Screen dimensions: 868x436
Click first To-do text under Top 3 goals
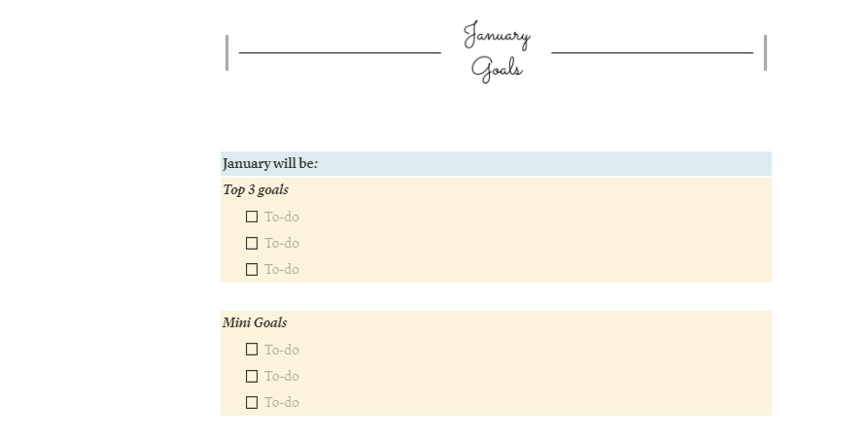pos(282,217)
